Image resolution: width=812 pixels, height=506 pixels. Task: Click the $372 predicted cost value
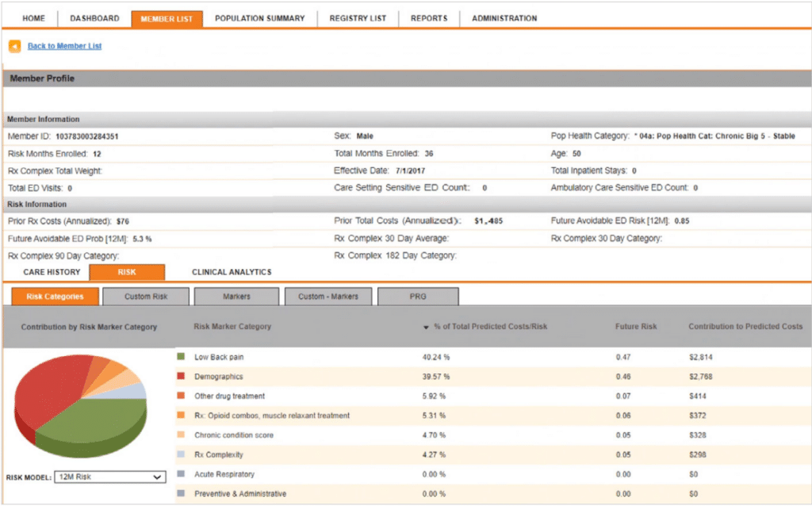[698, 416]
